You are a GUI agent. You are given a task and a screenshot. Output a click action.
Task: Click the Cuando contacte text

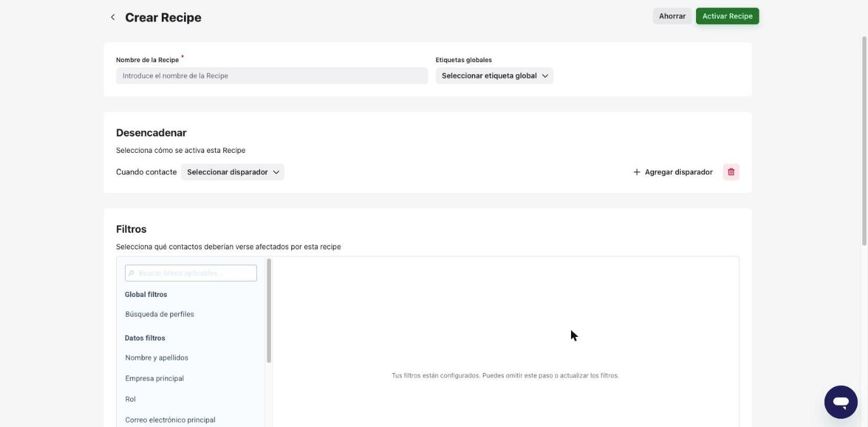(x=147, y=172)
